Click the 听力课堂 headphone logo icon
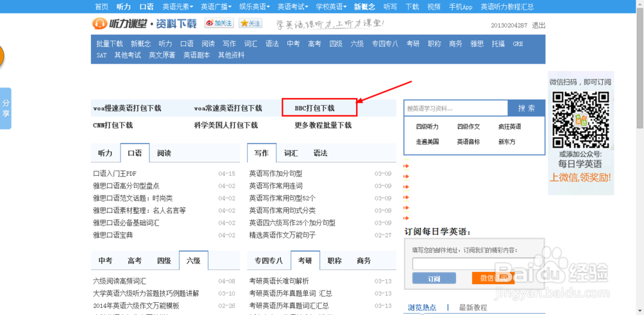 [100, 24]
